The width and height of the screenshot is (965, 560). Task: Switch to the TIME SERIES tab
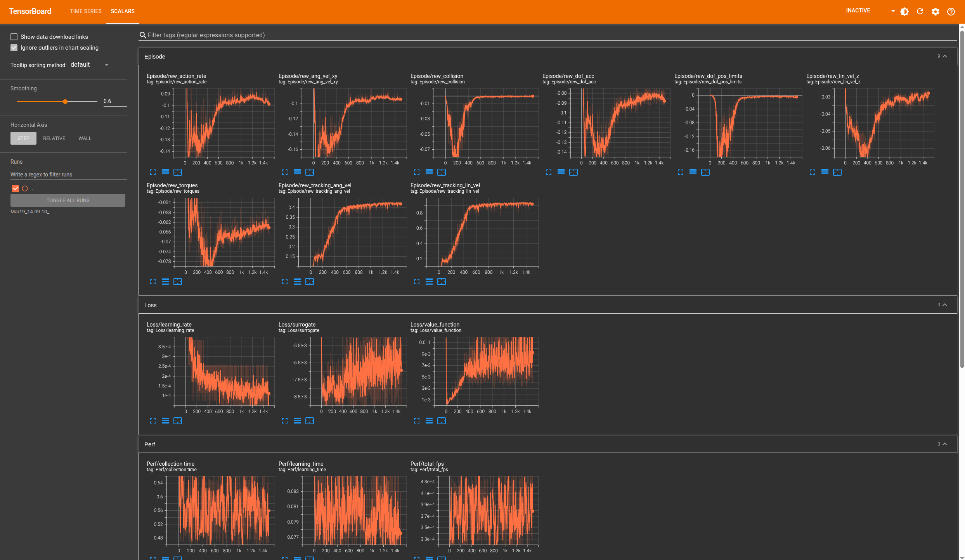point(86,11)
